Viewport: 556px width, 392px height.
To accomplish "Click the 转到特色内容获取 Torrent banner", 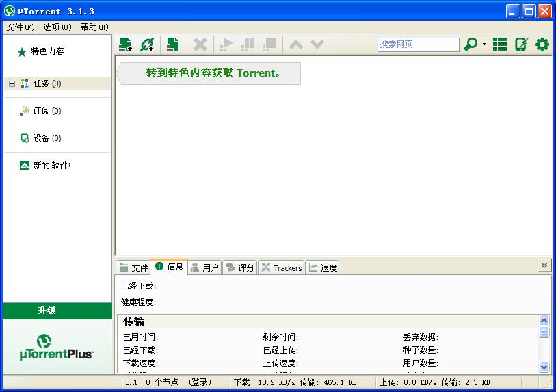I will click(x=209, y=73).
